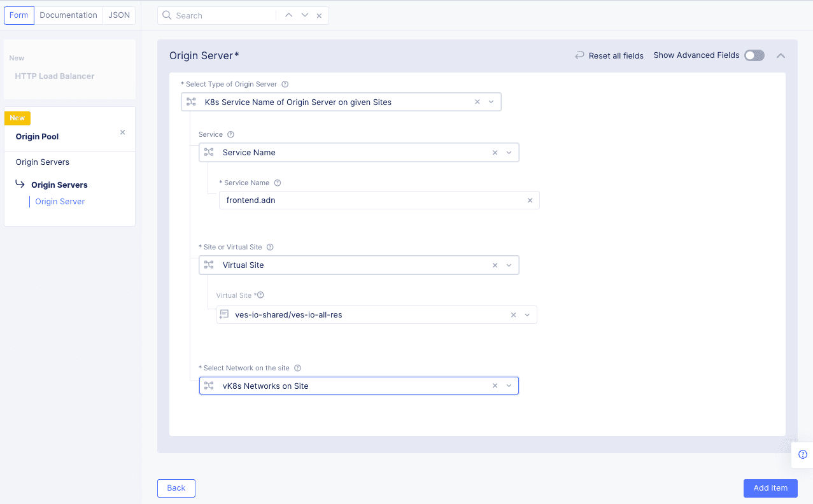Click the next-match arrow in the search bar
Image resolution: width=813 pixels, height=504 pixels.
tap(304, 15)
